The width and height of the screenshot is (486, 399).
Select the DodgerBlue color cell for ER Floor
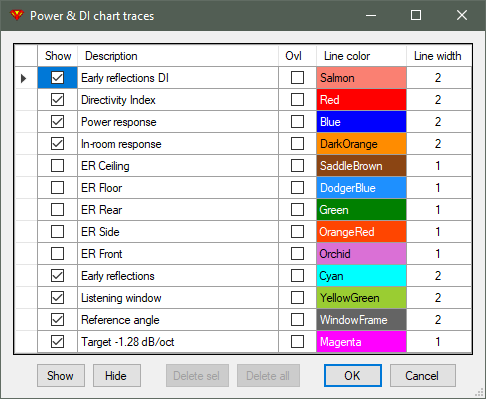[361, 188]
